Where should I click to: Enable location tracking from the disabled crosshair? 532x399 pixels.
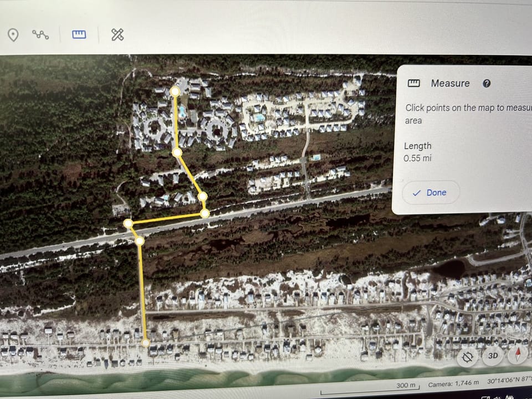(x=467, y=355)
